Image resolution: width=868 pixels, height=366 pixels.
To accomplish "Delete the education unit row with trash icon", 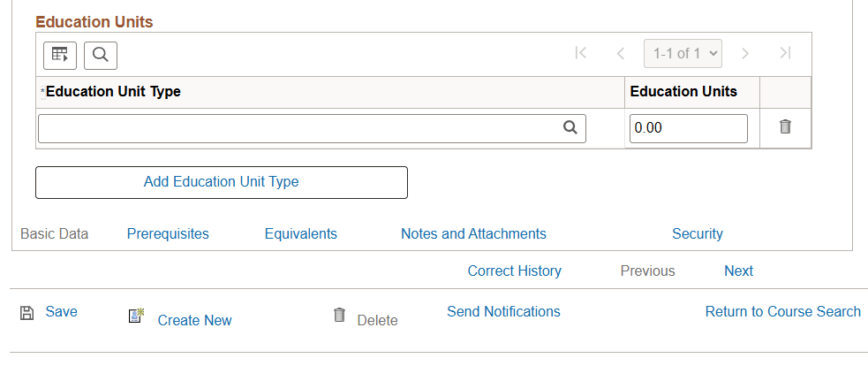I will coord(785,127).
